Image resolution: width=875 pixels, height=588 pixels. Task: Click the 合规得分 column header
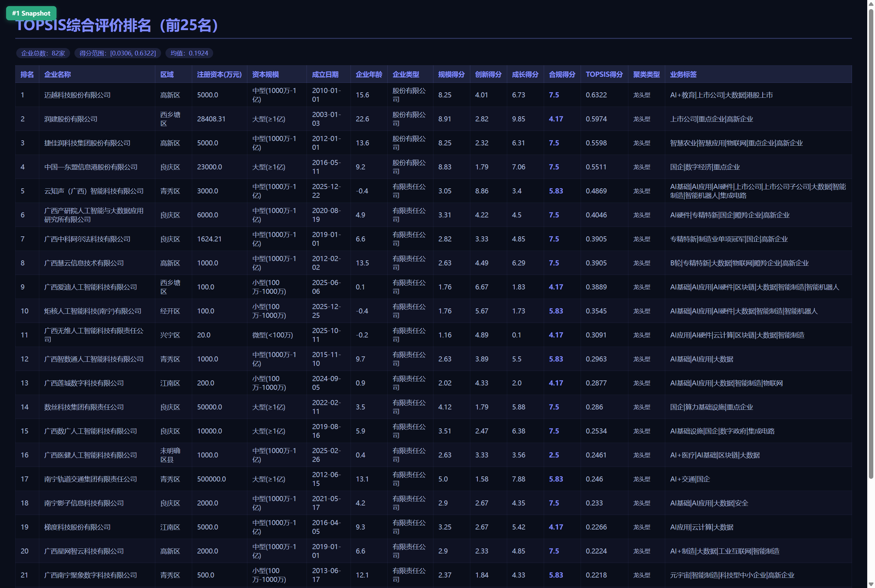tap(562, 74)
